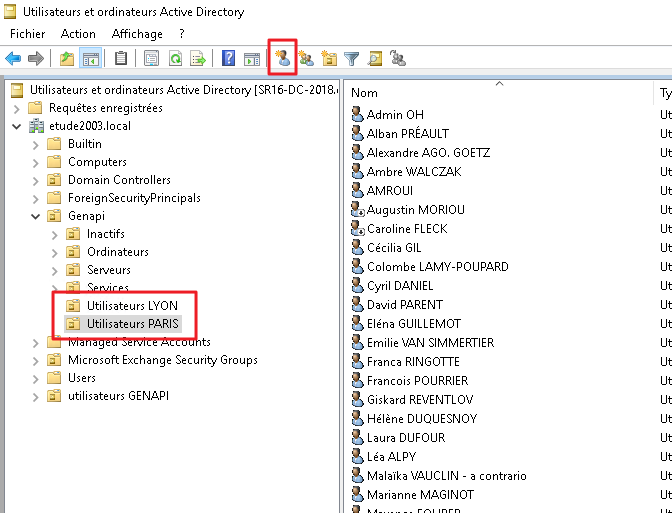Screen dimensions: 672x513
Task: Select user Giskard REVENTLOV
Action: tap(420, 400)
